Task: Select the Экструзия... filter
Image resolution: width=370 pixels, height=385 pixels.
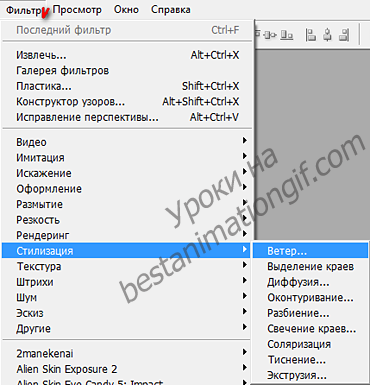Action: coord(310,375)
